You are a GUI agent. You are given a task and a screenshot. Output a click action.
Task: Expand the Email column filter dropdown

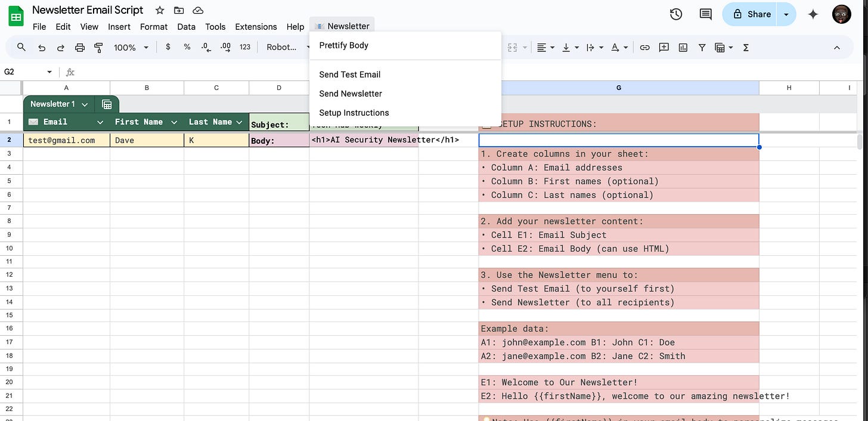pos(100,122)
